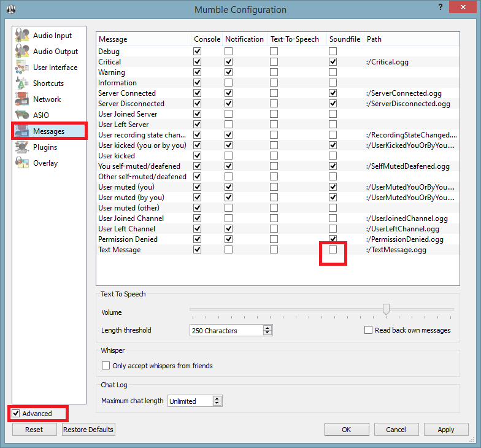Click the Console column header

pos(207,39)
